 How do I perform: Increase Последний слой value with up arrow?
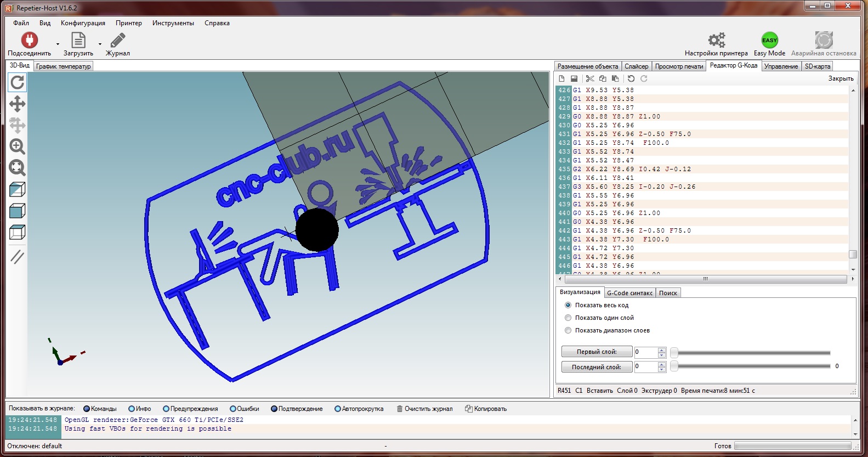[662, 364]
